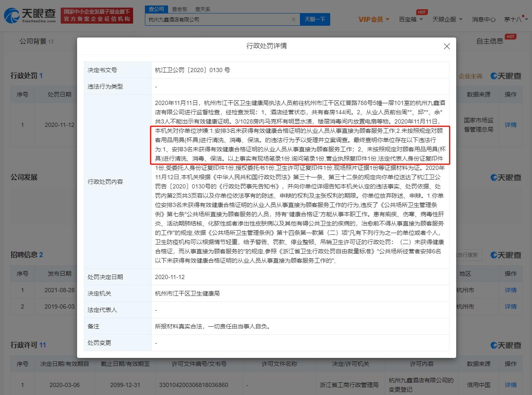Image resolution: width=532 pixels, height=395 pixels.
Task: Click the HOT badge next to 自主信息
Action: [x=510, y=37]
